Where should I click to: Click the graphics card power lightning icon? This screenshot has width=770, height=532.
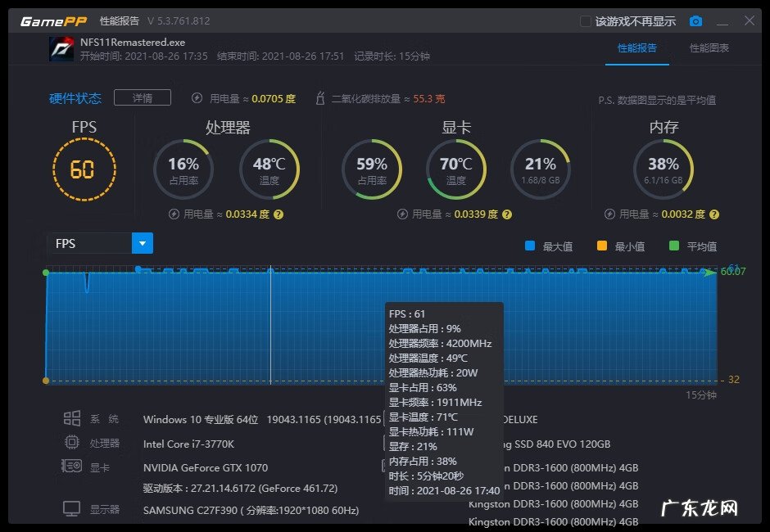402,214
